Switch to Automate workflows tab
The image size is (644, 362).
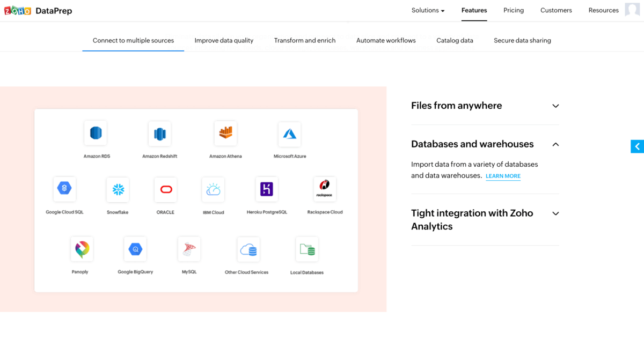tap(386, 40)
